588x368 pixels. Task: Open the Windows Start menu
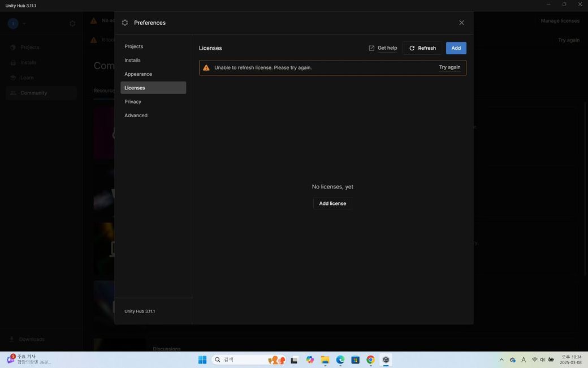(202, 360)
